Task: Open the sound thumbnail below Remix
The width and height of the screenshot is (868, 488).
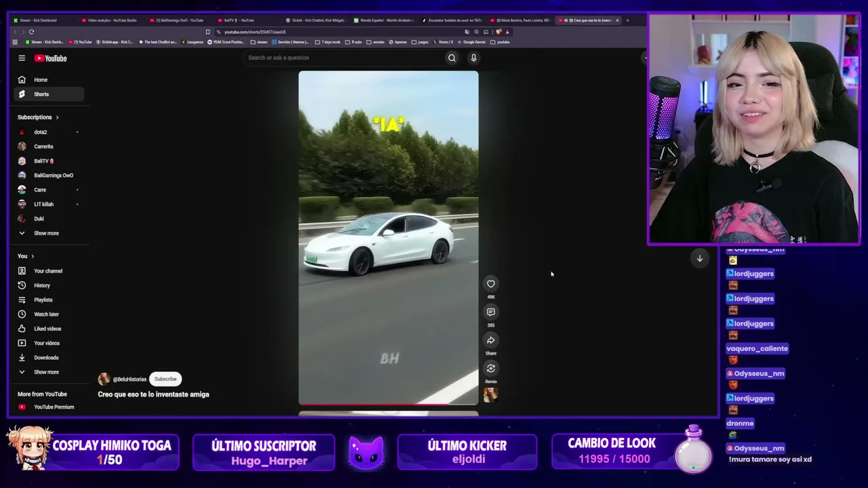Action: 490,394
